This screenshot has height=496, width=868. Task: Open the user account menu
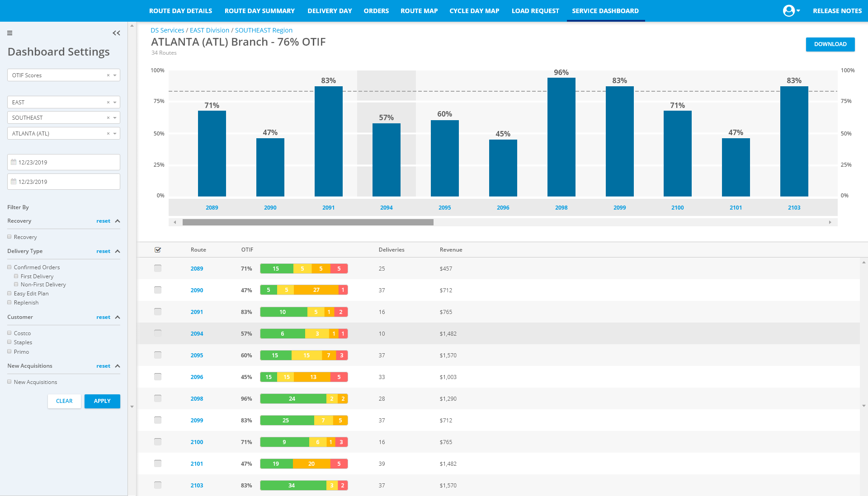pyautogui.click(x=790, y=10)
